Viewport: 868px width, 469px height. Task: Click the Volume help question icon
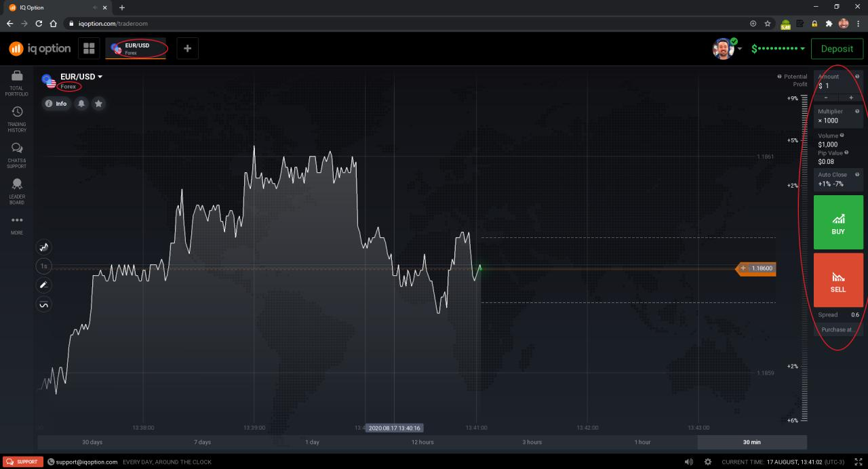tap(844, 136)
